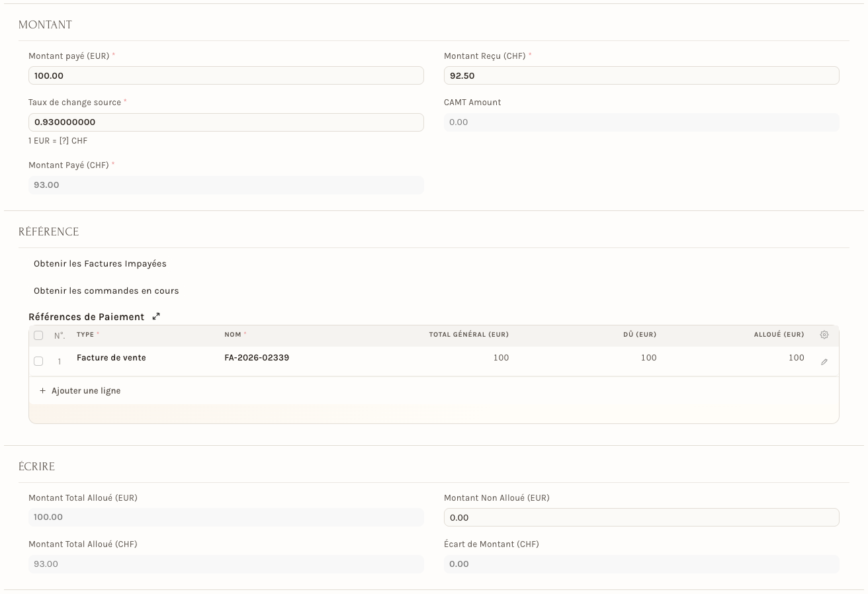Viewport: 868px width, 594px height.
Task: Expand the Références de Paiement table fullscreen icon
Action: tap(156, 317)
